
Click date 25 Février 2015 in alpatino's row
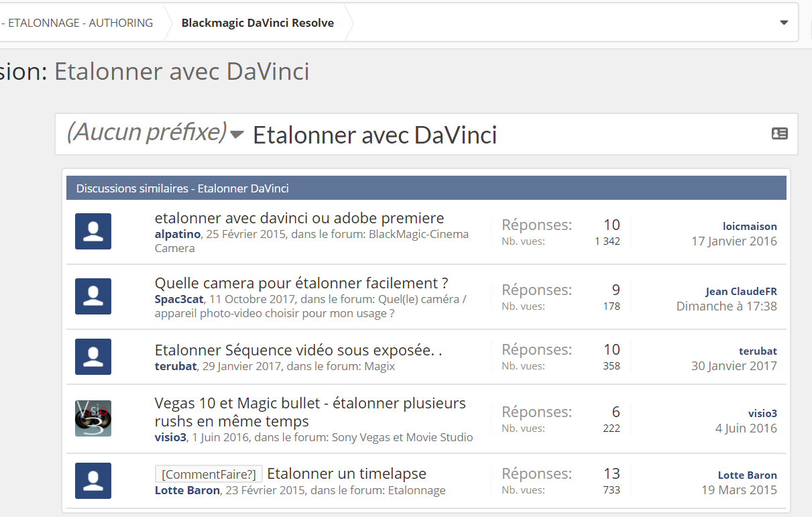pyautogui.click(x=245, y=234)
